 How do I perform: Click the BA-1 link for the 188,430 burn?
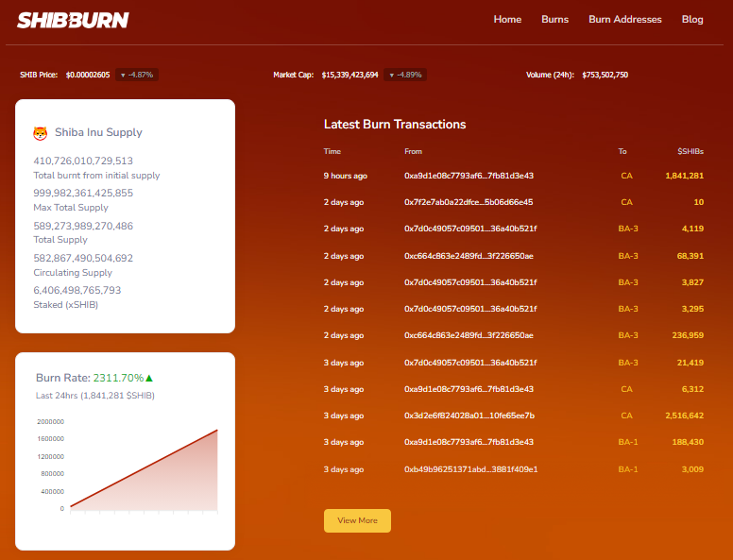click(x=628, y=442)
